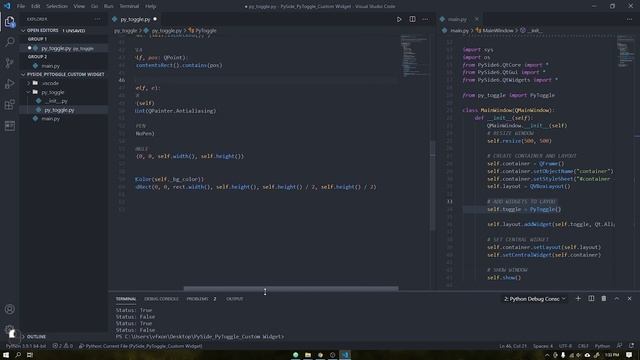Open Windows search from taskbar
640x360 pixels.
click(x=18, y=355)
